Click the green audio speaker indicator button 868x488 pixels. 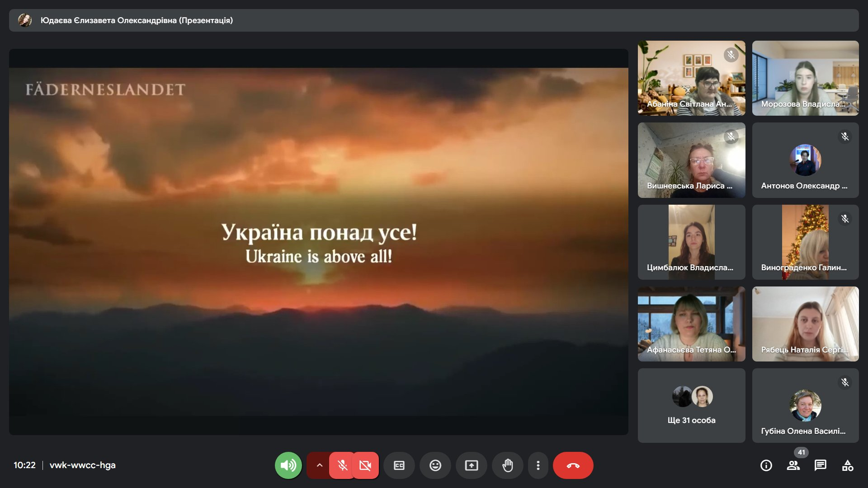pyautogui.click(x=288, y=465)
